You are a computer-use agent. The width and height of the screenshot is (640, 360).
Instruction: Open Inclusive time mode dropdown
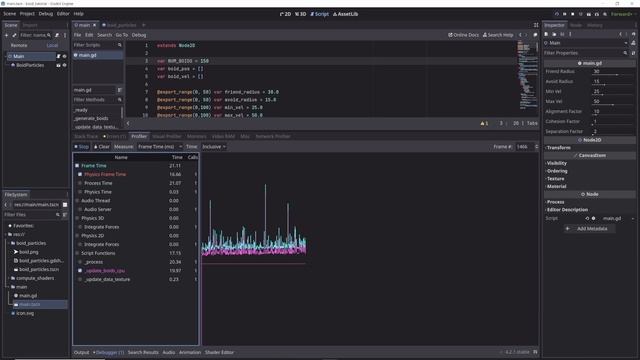click(x=214, y=147)
